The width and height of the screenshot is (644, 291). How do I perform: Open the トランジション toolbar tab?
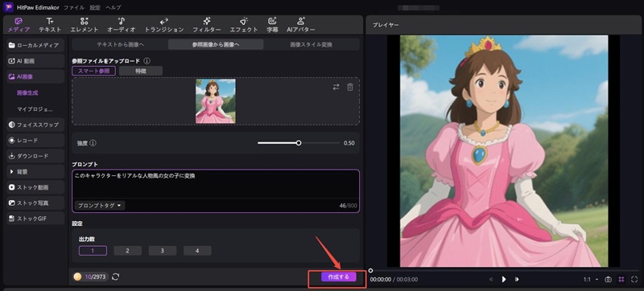[164, 25]
